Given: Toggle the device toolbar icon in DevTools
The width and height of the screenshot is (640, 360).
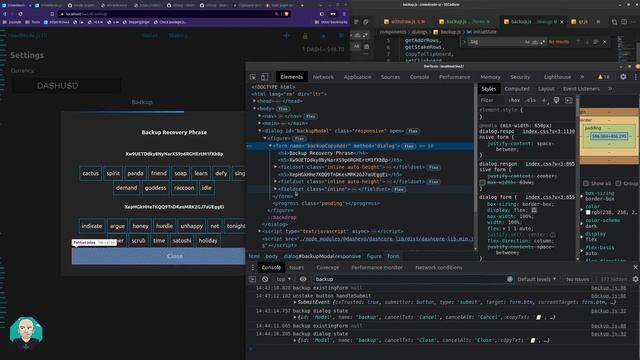Looking at the screenshot, I should [x=264, y=77].
